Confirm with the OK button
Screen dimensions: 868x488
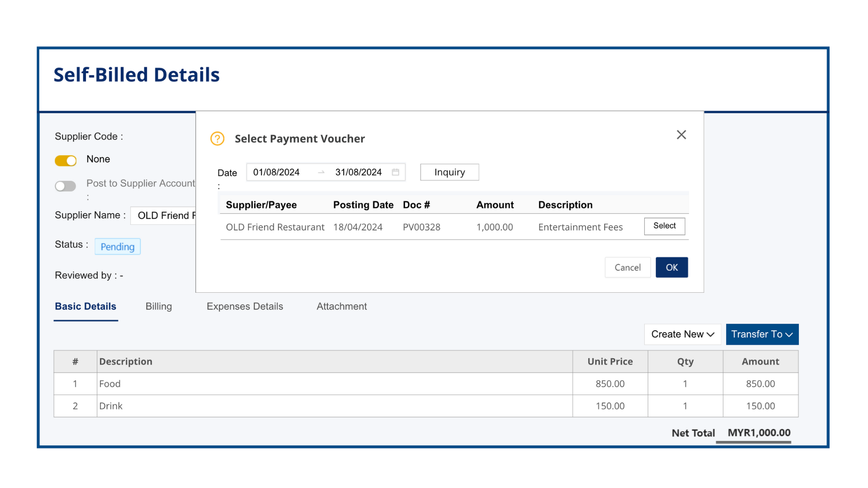671,267
